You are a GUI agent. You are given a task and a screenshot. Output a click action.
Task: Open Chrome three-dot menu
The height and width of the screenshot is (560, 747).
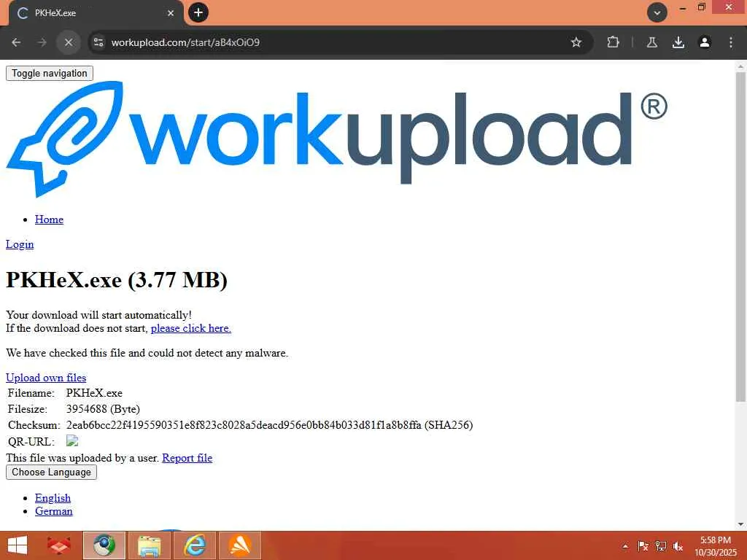[x=731, y=42]
